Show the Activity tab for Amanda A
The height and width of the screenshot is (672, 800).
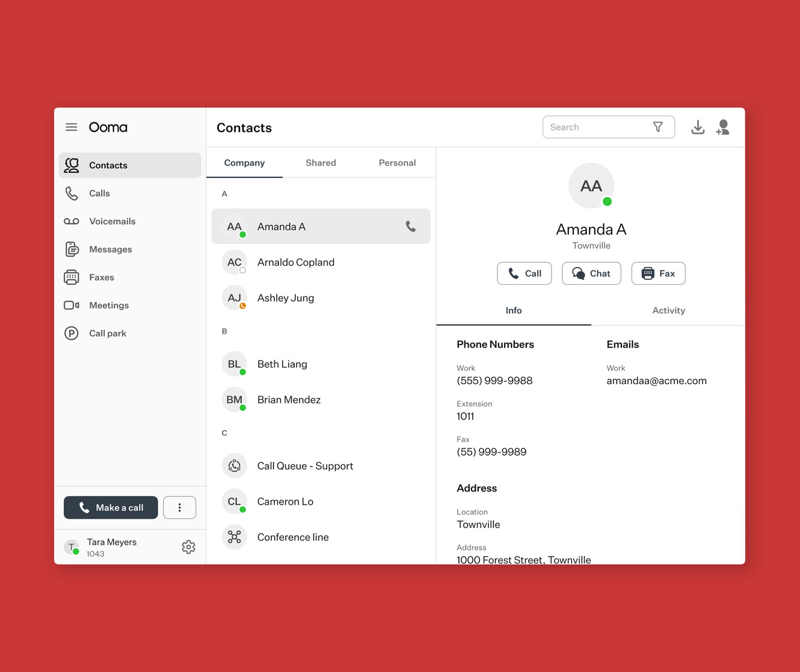tap(668, 311)
